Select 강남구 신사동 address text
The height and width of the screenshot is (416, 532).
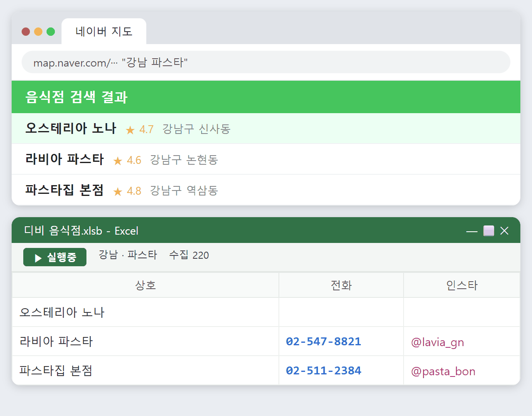pyautogui.click(x=196, y=129)
